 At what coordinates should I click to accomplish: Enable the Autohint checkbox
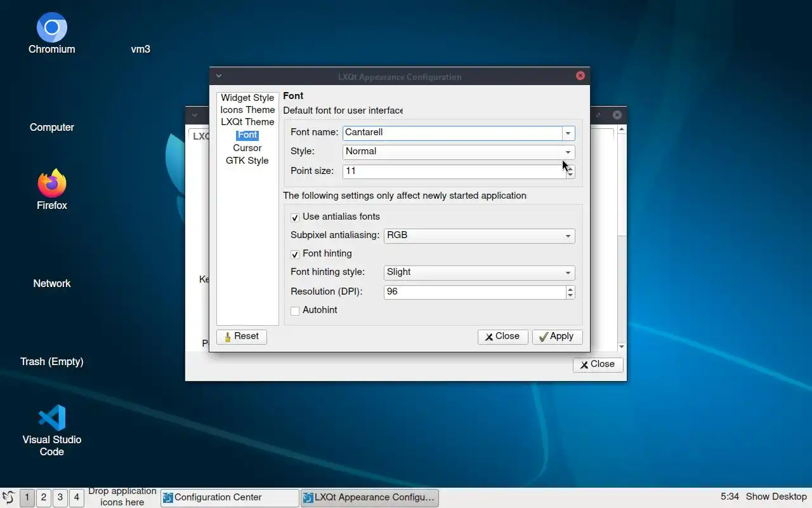(x=295, y=311)
